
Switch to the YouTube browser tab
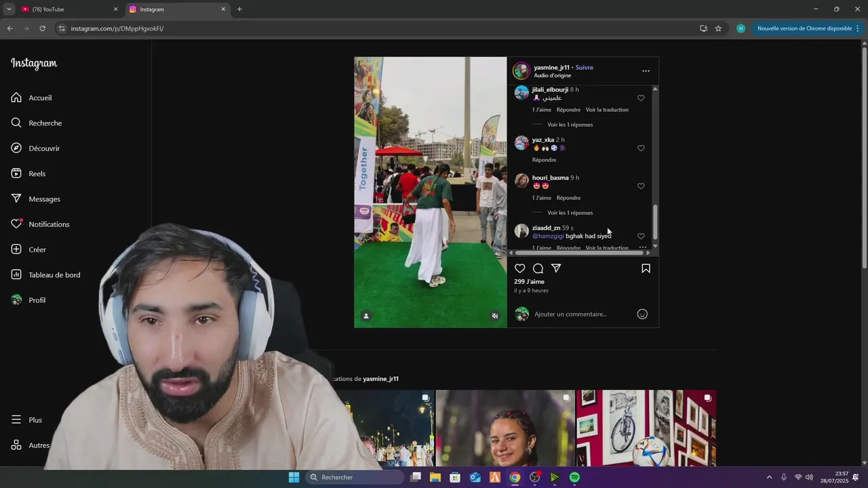click(68, 9)
